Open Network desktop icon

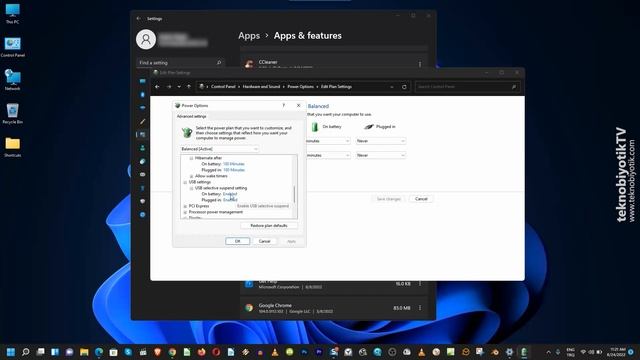[12, 80]
